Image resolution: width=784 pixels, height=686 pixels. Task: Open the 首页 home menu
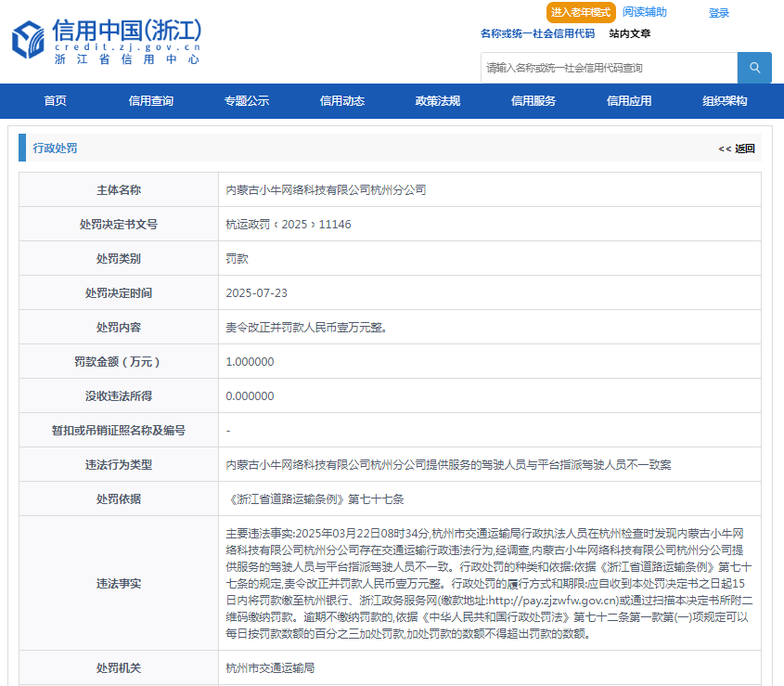tap(55, 101)
